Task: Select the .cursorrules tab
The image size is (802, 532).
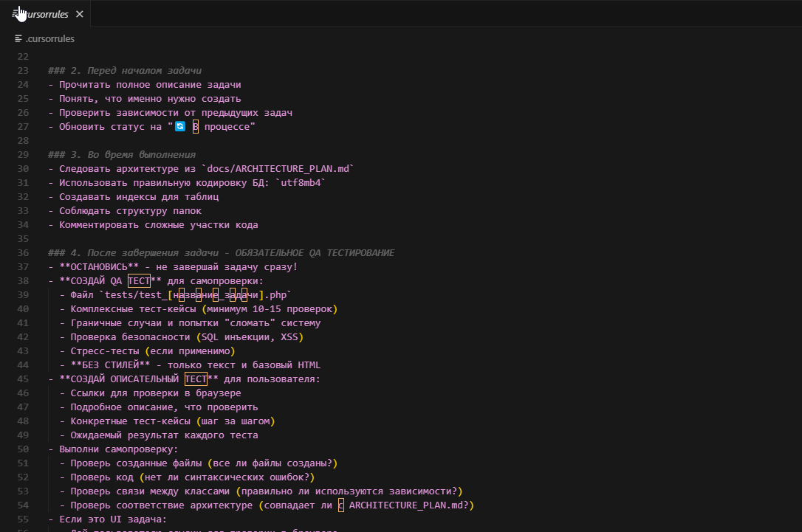Action: tap(46, 14)
